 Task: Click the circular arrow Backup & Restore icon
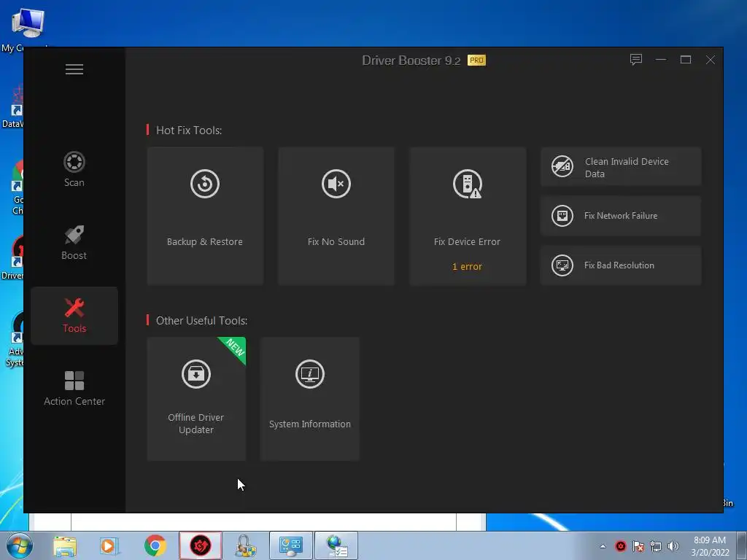205,183
